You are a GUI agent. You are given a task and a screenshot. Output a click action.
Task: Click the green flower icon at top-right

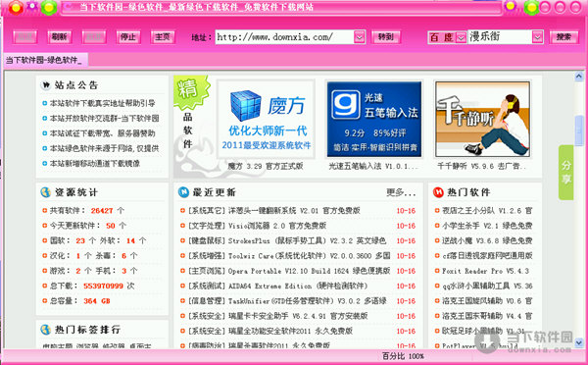[x=531, y=7]
